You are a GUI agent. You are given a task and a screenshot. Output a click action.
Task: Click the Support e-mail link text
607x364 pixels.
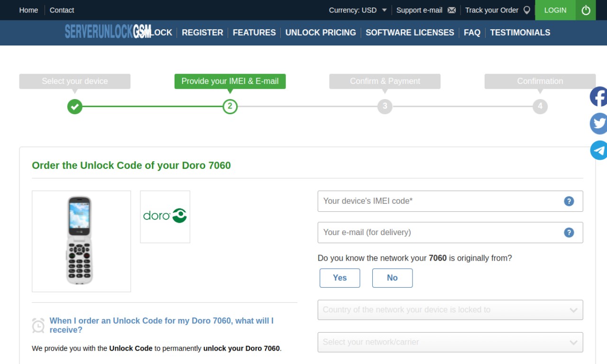point(419,10)
